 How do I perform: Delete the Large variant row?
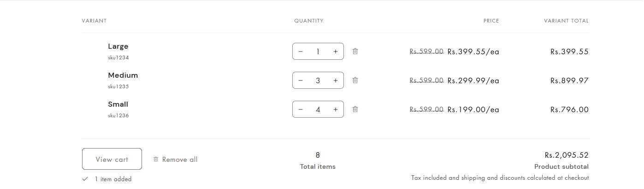355,51
